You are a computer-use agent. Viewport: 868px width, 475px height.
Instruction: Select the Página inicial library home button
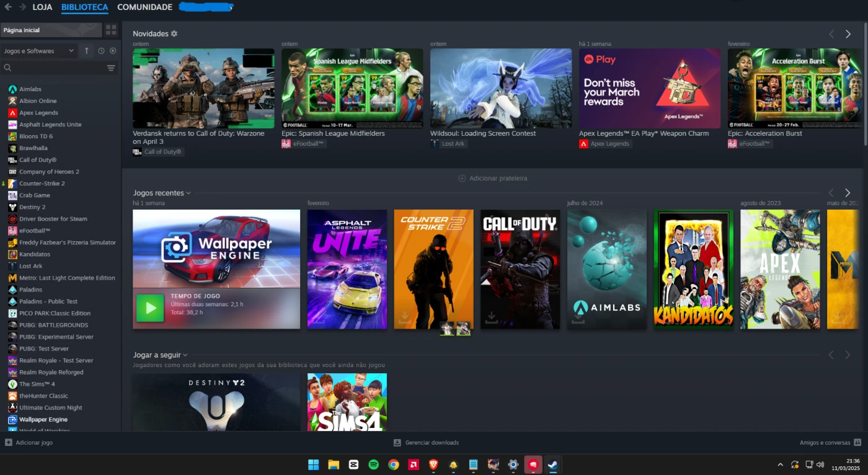[x=51, y=30]
